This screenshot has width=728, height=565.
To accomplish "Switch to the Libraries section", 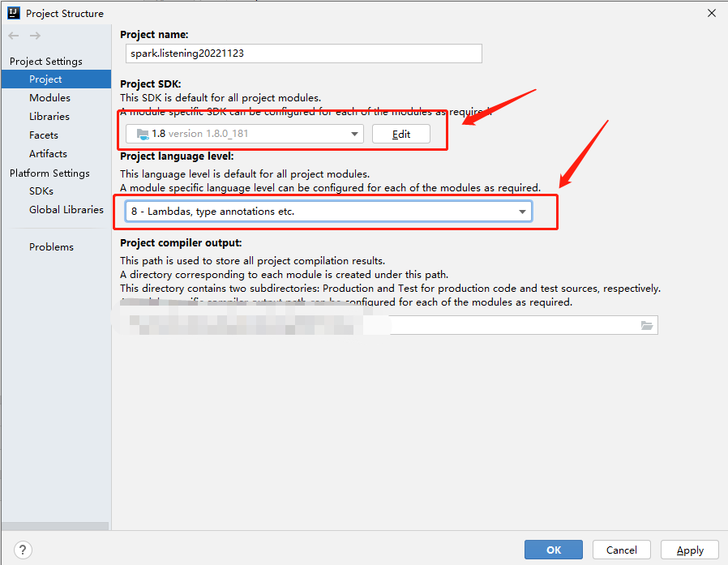I will coord(49,117).
